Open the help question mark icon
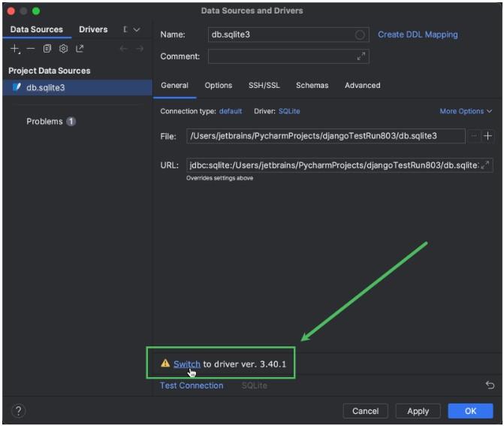This screenshot has height=426, width=504. (19, 410)
